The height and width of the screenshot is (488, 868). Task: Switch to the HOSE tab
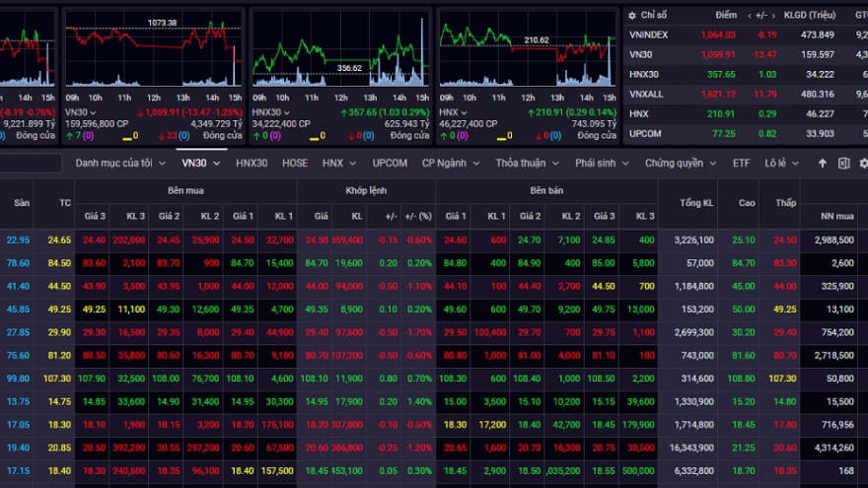(x=295, y=164)
